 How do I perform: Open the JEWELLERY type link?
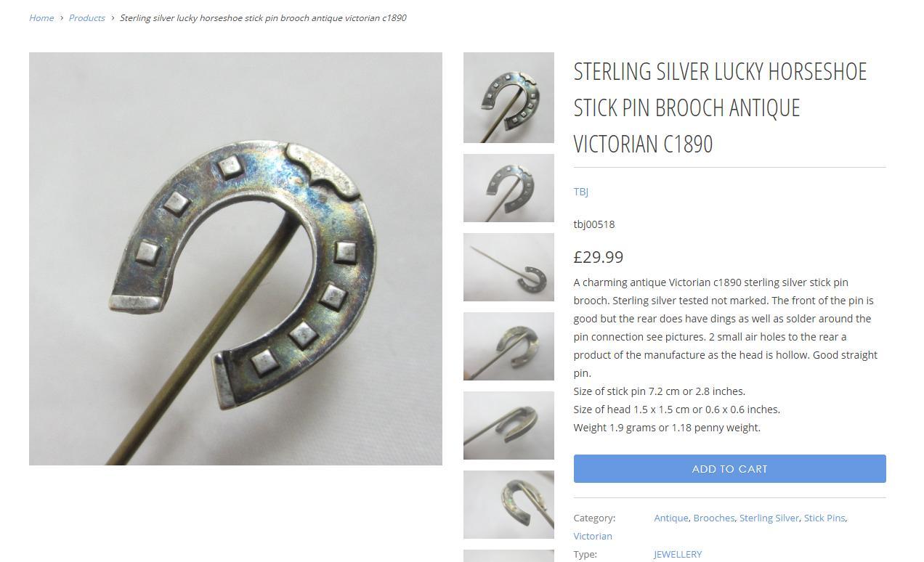point(678,554)
